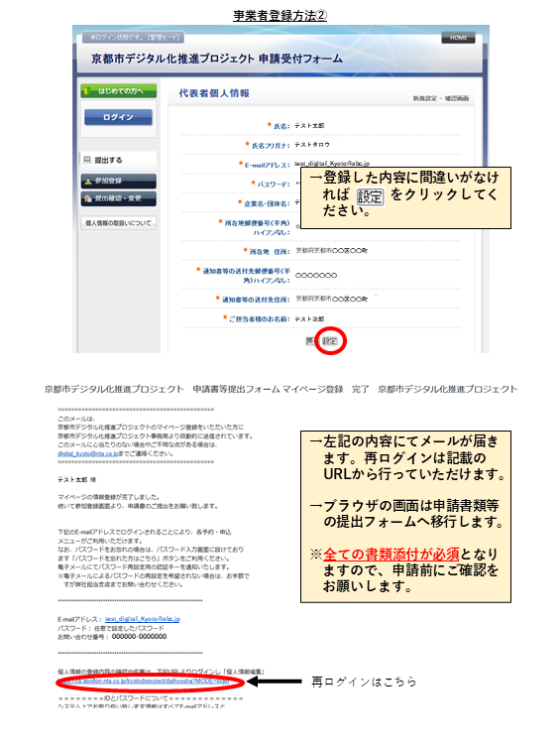Viewport: 560px width, 747px height.
Task: Click the HOME button in header
Action: (x=458, y=38)
